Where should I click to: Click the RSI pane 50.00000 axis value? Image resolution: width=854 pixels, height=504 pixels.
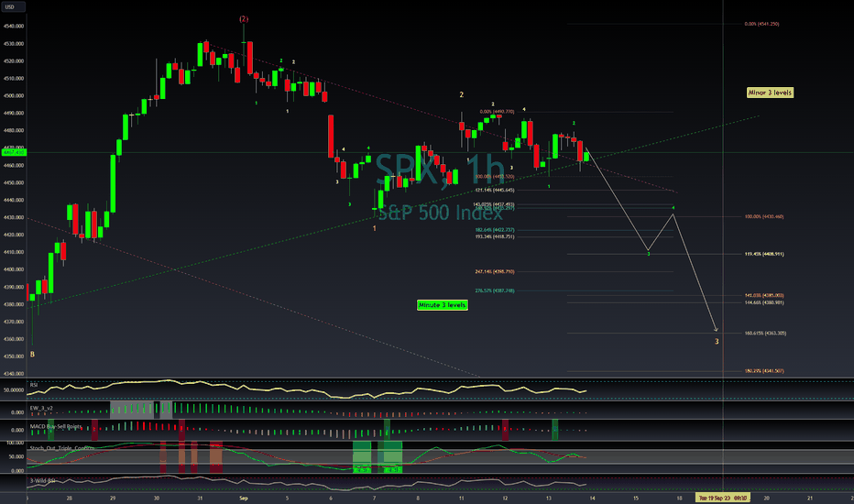coord(14,390)
